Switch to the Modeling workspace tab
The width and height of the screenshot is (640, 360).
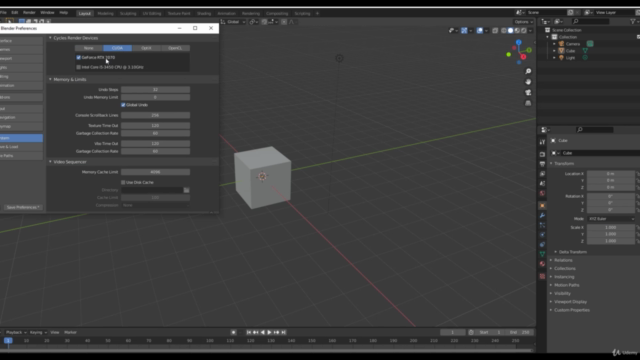[x=105, y=13]
